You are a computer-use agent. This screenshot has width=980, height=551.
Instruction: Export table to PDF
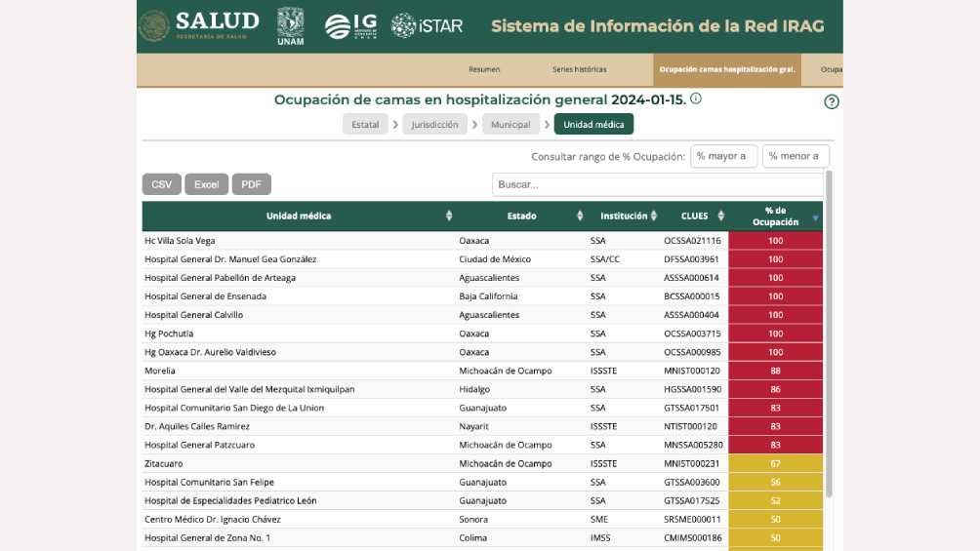tap(251, 184)
